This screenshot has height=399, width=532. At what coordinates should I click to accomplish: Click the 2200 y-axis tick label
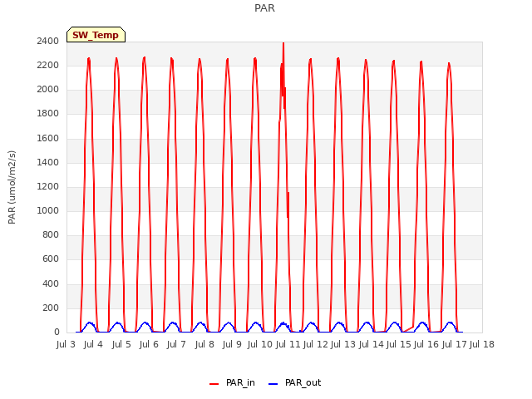tap(48, 65)
